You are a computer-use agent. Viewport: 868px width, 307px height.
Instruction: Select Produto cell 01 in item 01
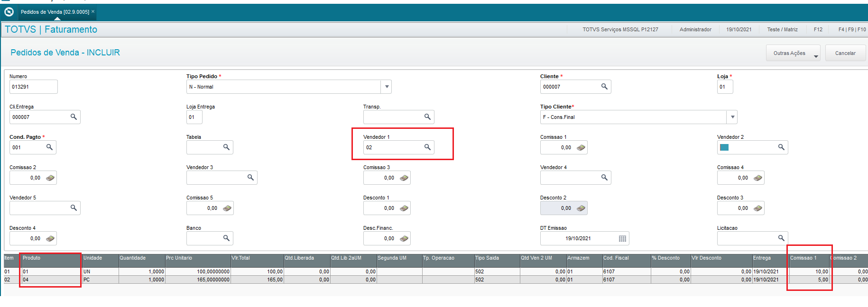pyautogui.click(x=52, y=271)
